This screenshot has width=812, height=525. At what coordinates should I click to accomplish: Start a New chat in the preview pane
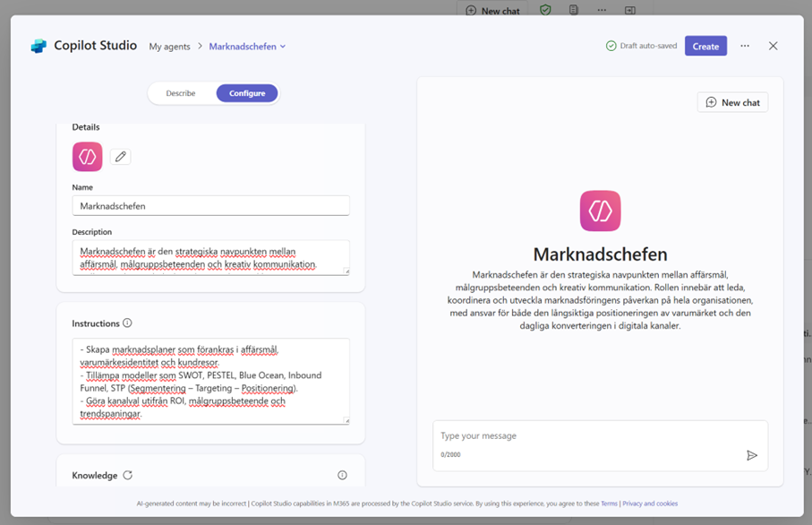[732, 102]
